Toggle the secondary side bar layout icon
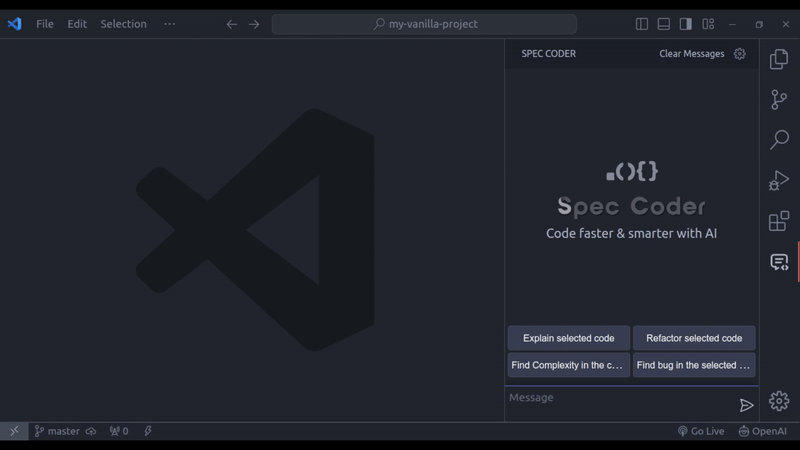Viewport: 800px width, 450px height. pyautogui.click(x=686, y=24)
